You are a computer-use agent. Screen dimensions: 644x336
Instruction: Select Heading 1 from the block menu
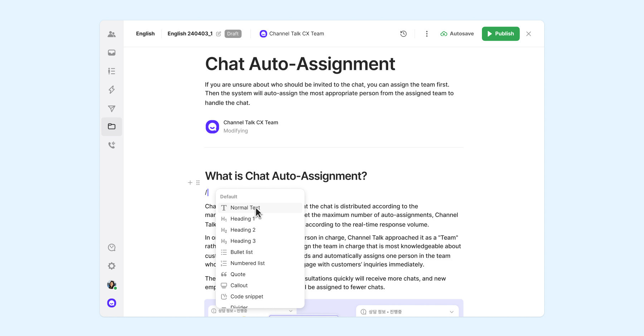point(260,219)
